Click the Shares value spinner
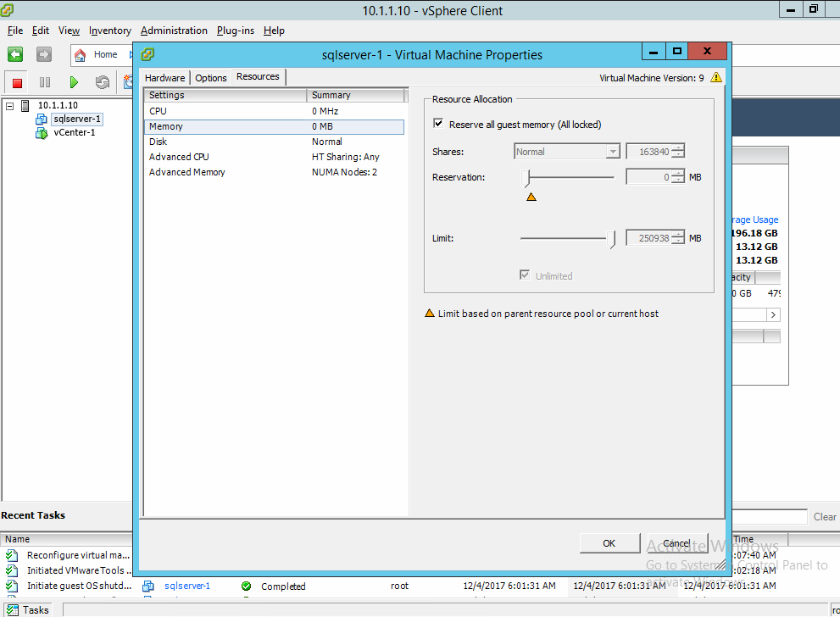Image resolution: width=840 pixels, height=617 pixels. (x=678, y=152)
